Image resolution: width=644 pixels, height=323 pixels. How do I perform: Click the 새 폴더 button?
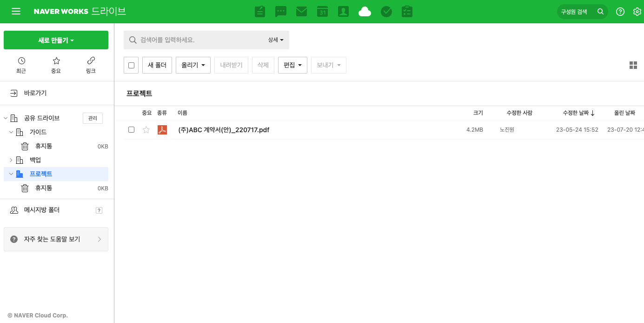click(157, 65)
